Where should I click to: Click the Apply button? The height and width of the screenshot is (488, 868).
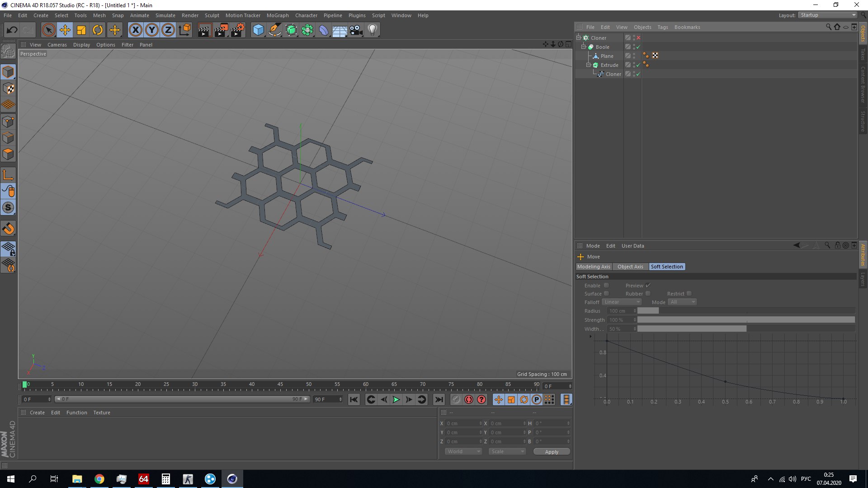(552, 452)
